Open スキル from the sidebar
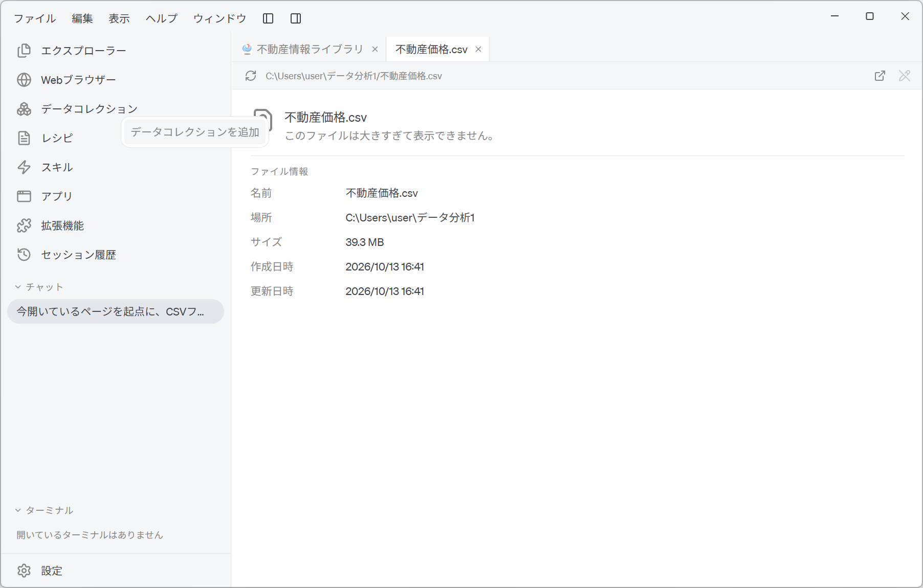923x588 pixels. (115, 167)
